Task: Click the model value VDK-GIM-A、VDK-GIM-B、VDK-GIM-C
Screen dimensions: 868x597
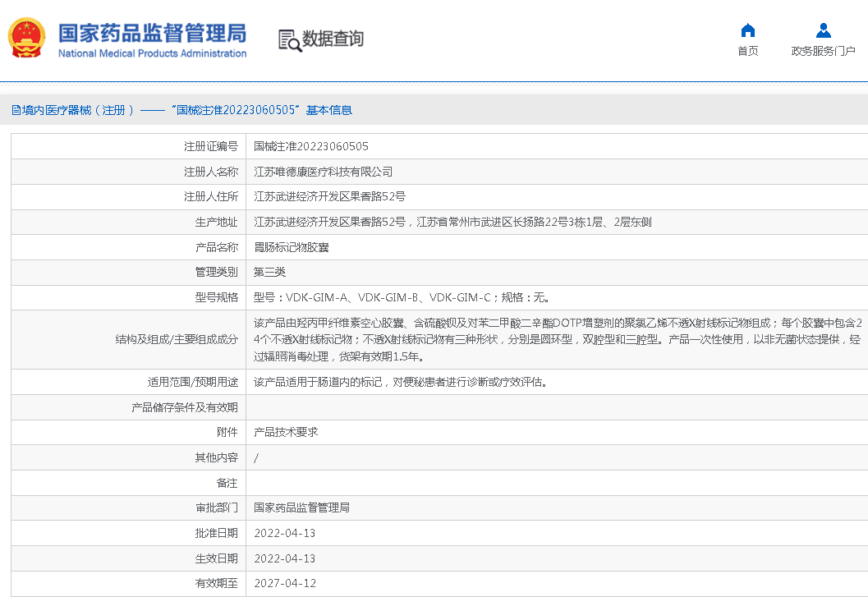Action: tap(388, 297)
